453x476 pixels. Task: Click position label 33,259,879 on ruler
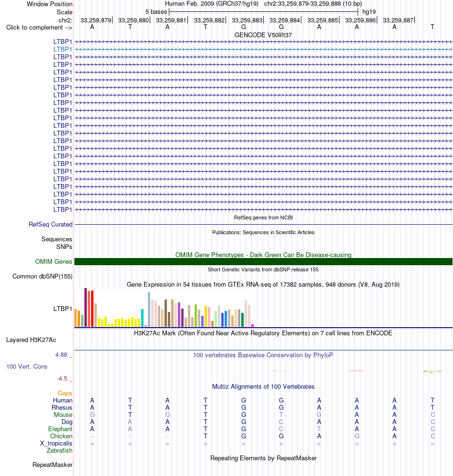coord(96,21)
